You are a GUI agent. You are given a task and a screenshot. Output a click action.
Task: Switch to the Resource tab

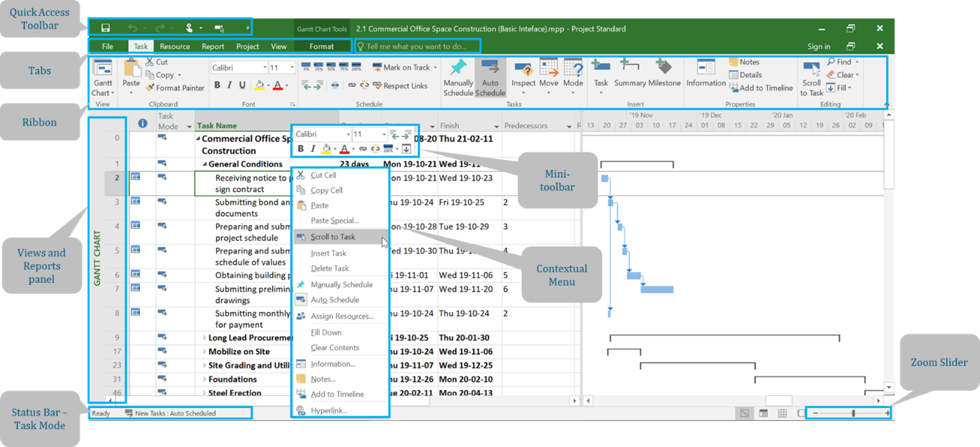click(x=175, y=46)
